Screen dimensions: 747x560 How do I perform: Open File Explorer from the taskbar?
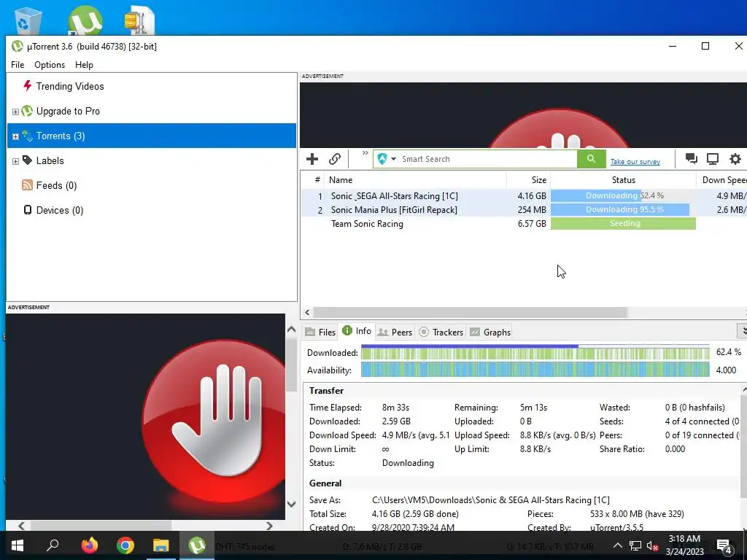[161, 545]
